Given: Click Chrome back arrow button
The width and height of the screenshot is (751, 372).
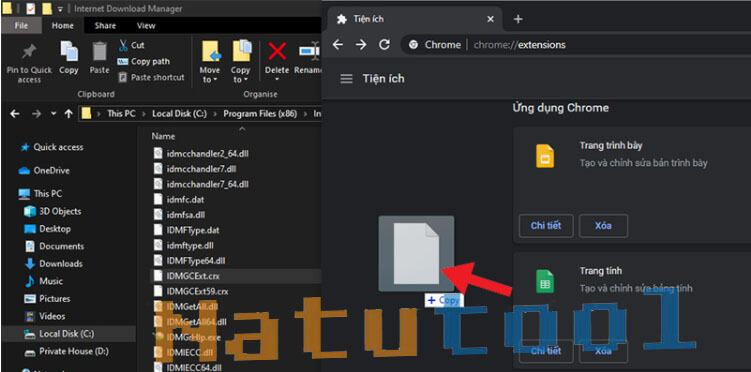Looking at the screenshot, I should [338, 45].
